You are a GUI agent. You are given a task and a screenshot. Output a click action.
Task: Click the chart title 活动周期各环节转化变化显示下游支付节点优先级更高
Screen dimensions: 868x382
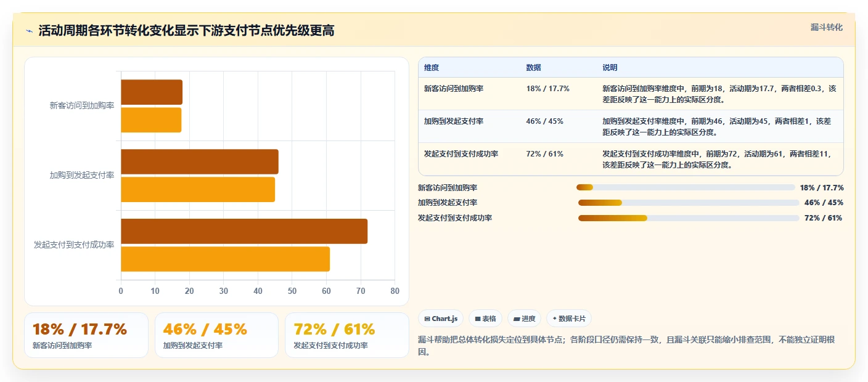click(x=186, y=31)
